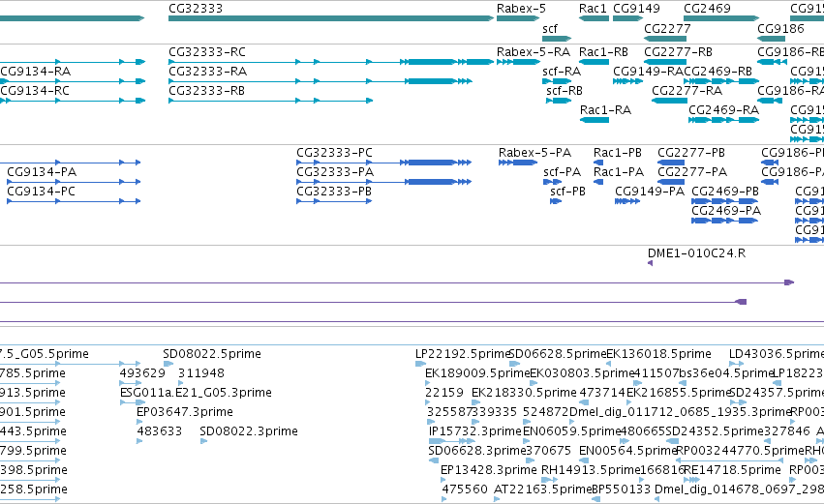Viewport: 824px width, 504px height.
Task: Select protein label CG32333-PC
Action: tap(334, 153)
